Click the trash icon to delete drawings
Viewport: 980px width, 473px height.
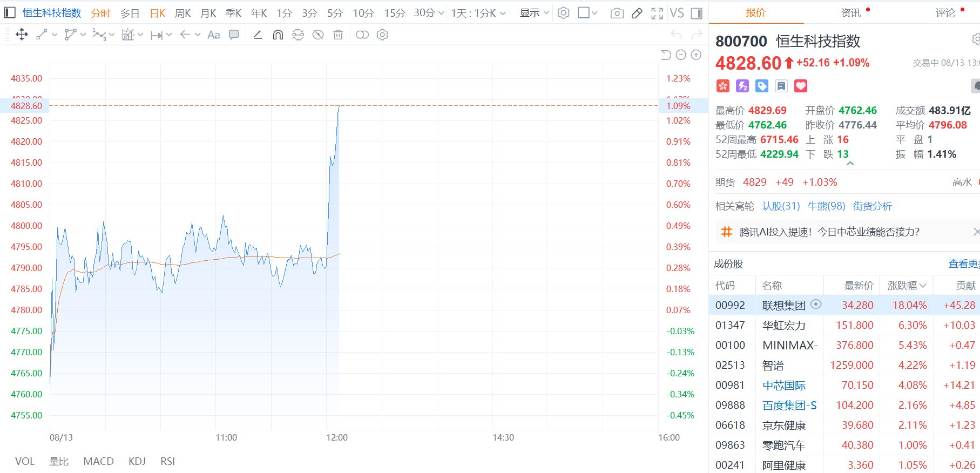pos(338,35)
